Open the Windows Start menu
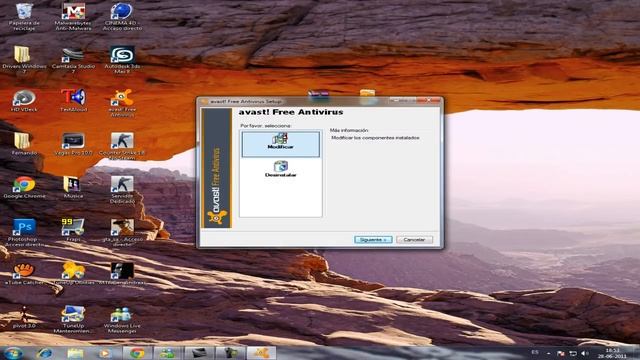Image resolution: width=640 pixels, height=360 pixels. (x=13, y=353)
